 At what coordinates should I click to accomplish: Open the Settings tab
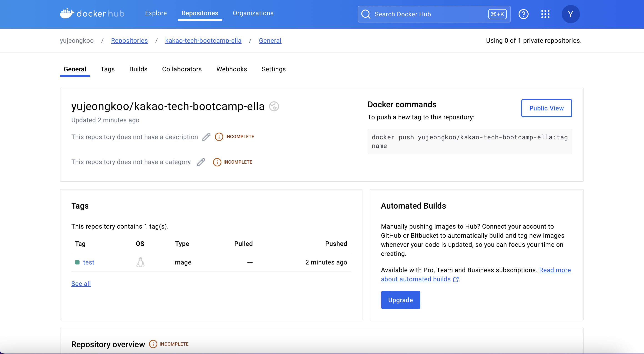274,69
